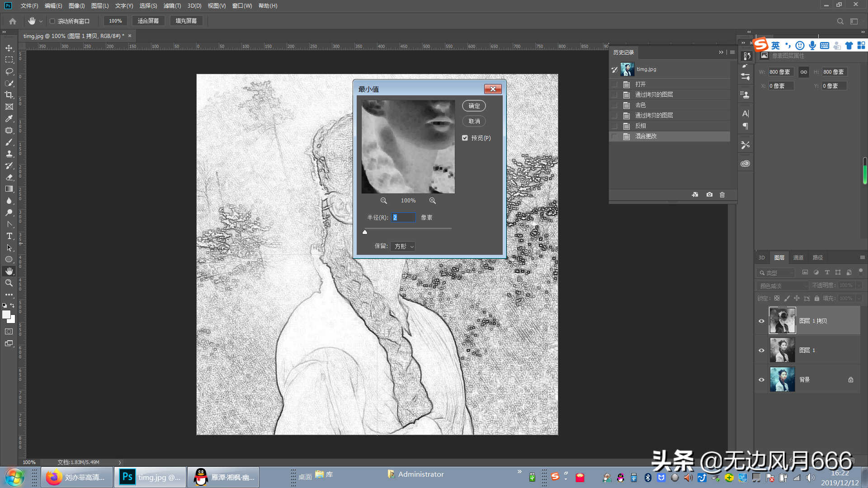
Task: Open the layer filter 类型 dropdown
Action: pos(776,273)
